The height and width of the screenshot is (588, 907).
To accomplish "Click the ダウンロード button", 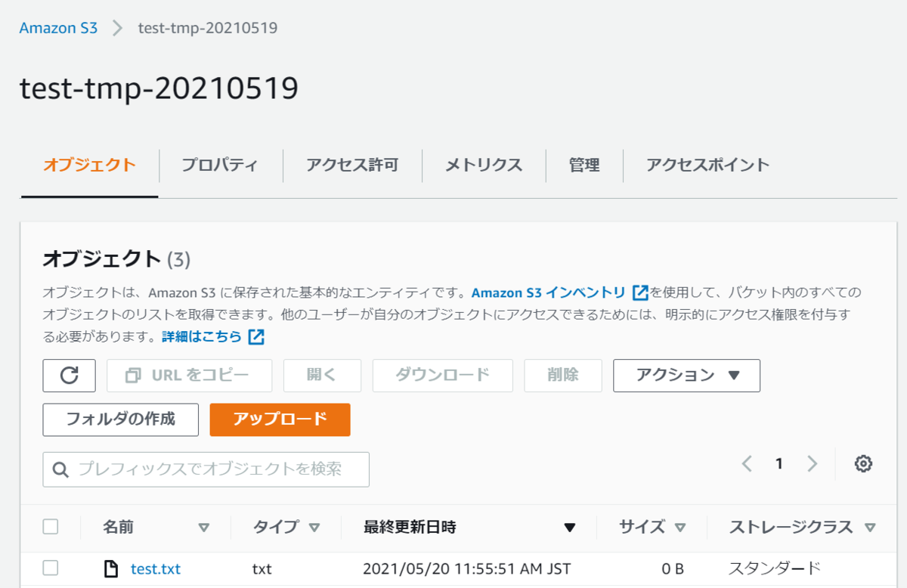I will 443,376.
